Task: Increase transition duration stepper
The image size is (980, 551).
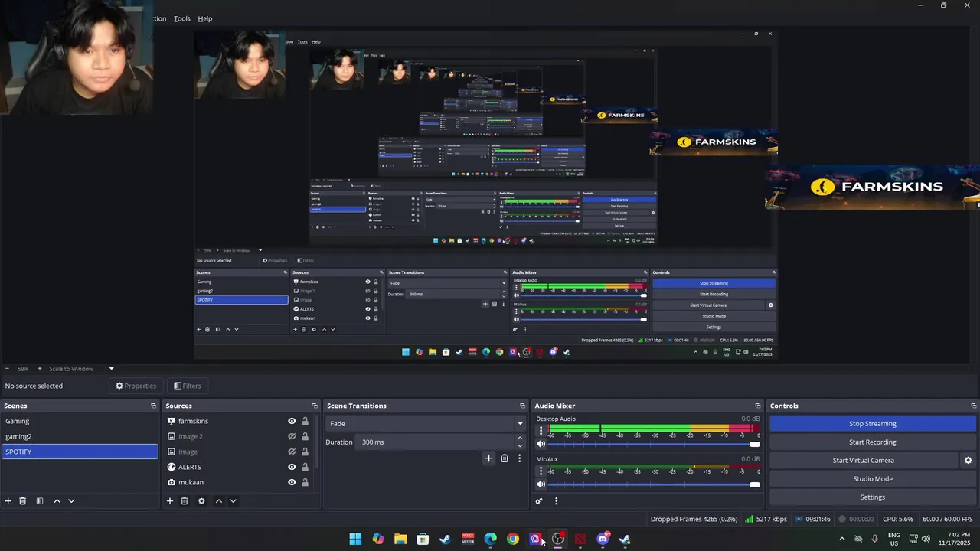Action: click(x=520, y=439)
